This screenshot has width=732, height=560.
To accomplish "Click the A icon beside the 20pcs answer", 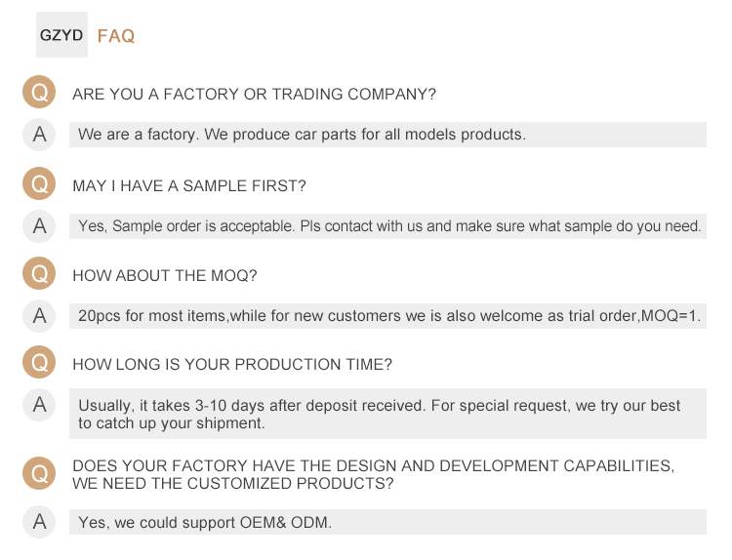I will pos(39,316).
